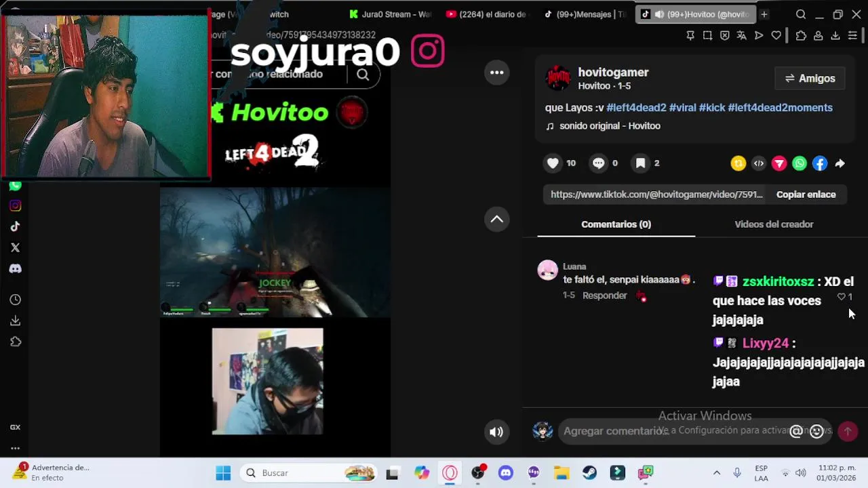Open ad blocker shield icon
The image size is (868, 488).
pyautogui.click(x=724, y=35)
